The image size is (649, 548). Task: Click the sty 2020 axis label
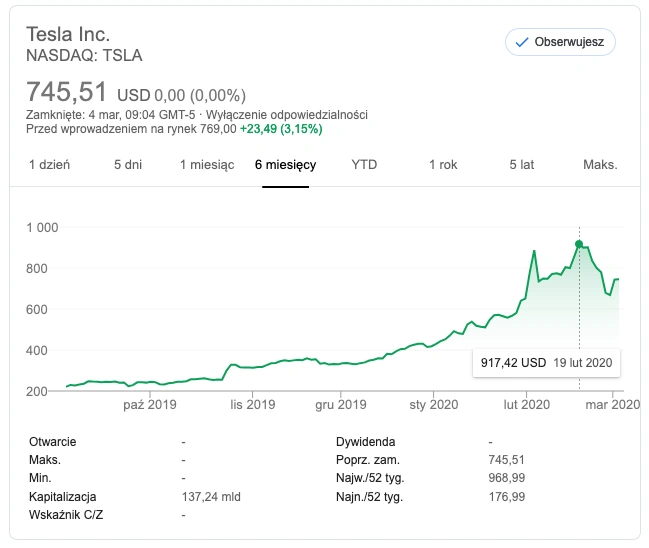pyautogui.click(x=434, y=404)
